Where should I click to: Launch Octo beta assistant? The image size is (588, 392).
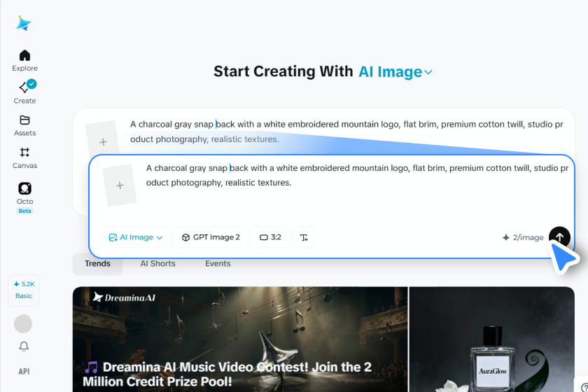[24, 197]
